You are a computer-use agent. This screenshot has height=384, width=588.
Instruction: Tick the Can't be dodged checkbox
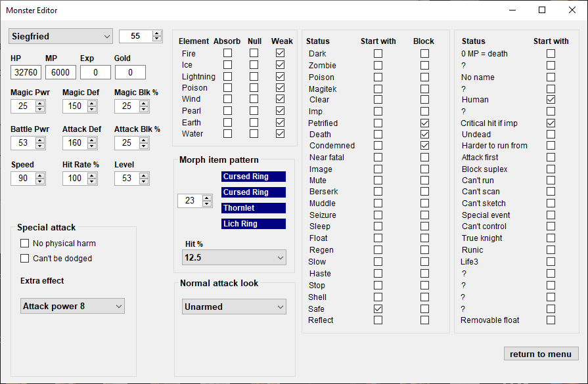point(25,259)
